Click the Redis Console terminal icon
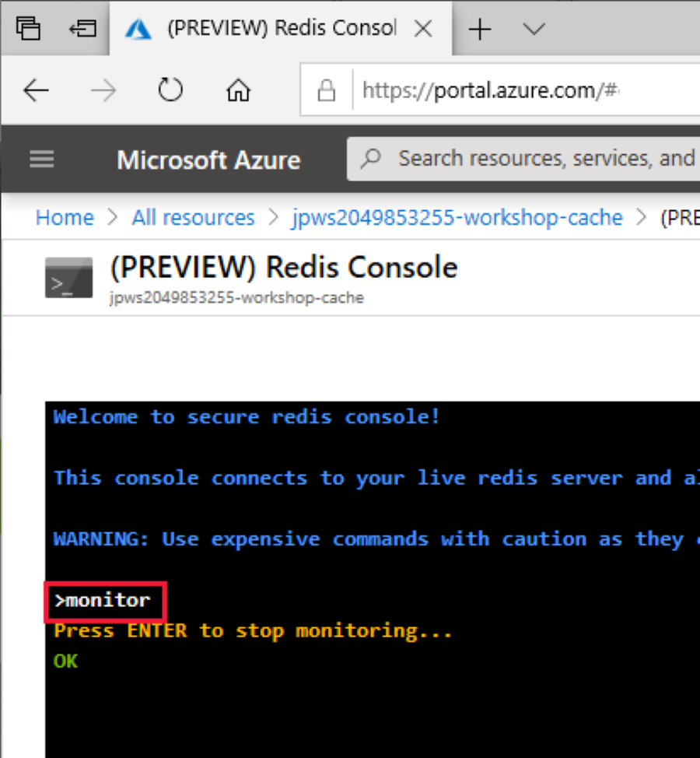The image size is (700, 758). pyautogui.click(x=68, y=278)
